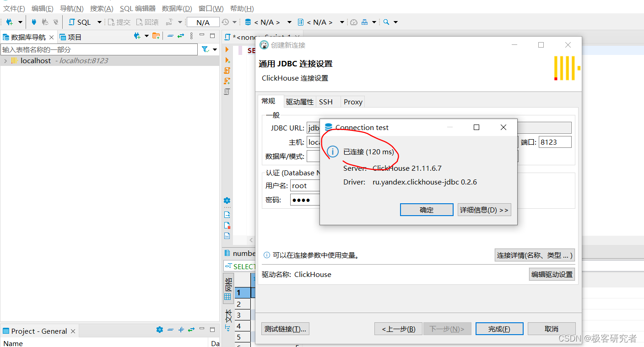The width and height of the screenshot is (644, 347).
Task: Open the 帮助(H) menu
Action: click(242, 8)
